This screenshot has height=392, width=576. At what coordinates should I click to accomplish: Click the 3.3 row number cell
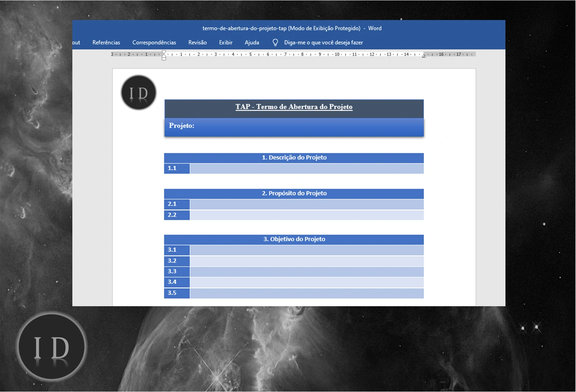pyautogui.click(x=177, y=271)
